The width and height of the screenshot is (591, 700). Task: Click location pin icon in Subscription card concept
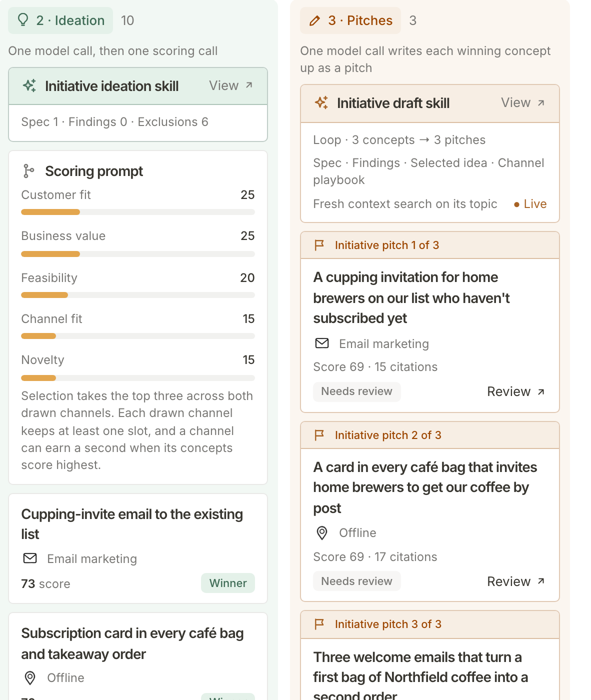click(30, 678)
